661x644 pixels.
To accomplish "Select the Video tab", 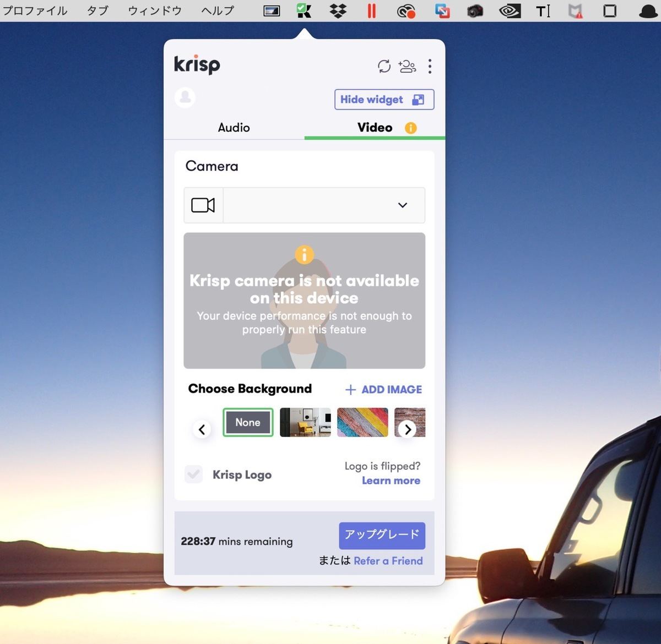I will (x=375, y=128).
